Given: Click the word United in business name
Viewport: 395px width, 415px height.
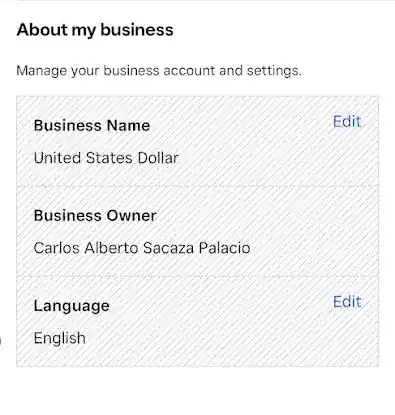Looking at the screenshot, I should (57, 158).
